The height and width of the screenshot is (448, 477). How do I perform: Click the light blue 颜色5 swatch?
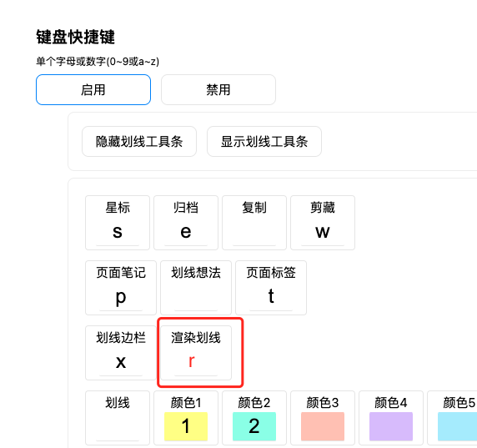[458, 426]
